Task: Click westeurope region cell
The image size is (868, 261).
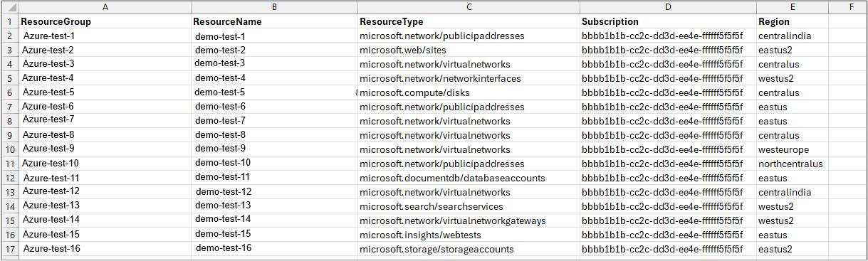Action: (793, 149)
